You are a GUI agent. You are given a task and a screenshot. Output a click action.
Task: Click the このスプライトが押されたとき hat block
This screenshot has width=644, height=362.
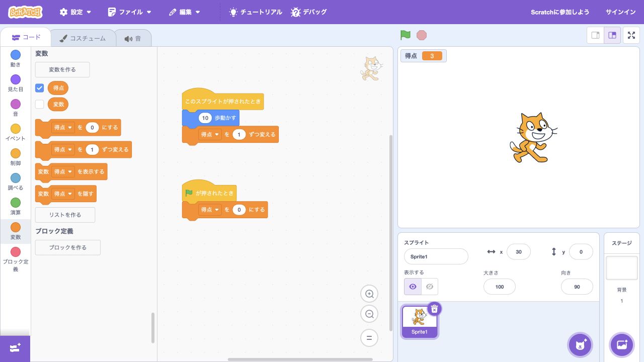tap(222, 100)
